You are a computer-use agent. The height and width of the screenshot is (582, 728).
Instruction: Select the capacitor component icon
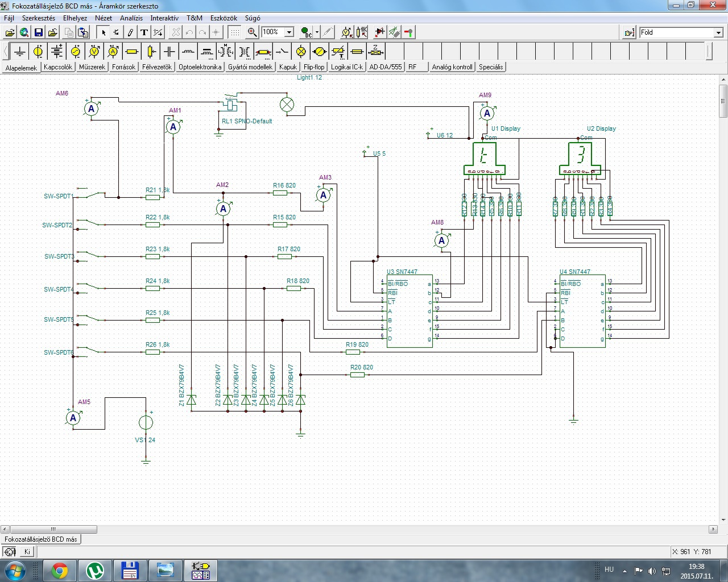click(169, 52)
